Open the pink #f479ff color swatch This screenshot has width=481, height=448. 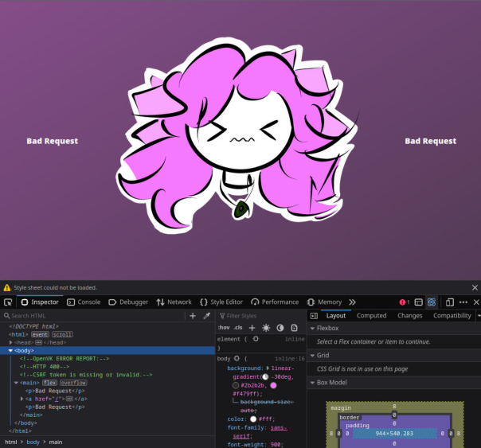273,385
